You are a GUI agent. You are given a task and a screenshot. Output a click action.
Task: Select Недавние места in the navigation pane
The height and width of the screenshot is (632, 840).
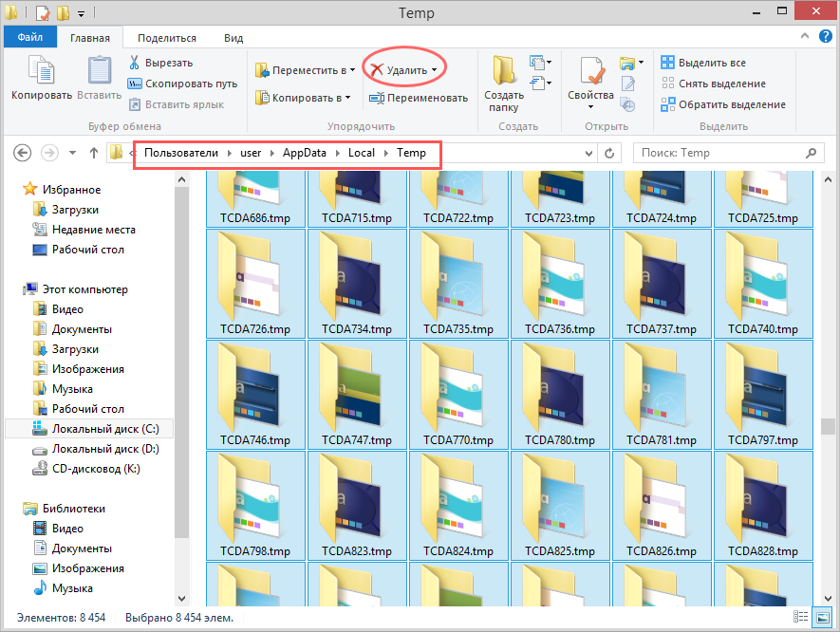[94, 230]
